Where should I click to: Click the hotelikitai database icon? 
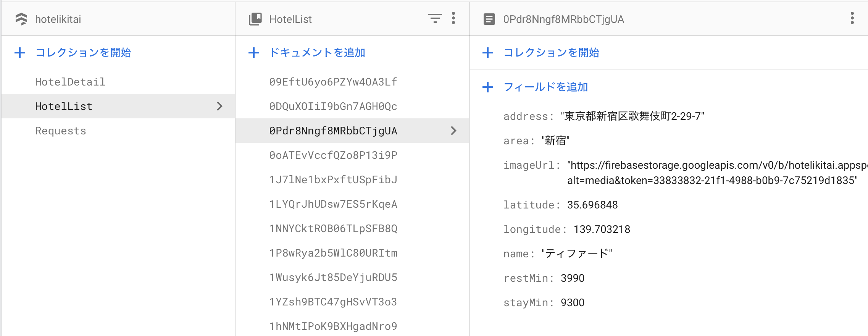pos(22,18)
